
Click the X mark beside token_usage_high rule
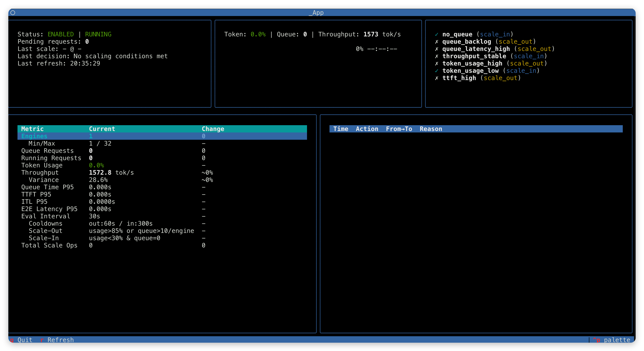[436, 63]
